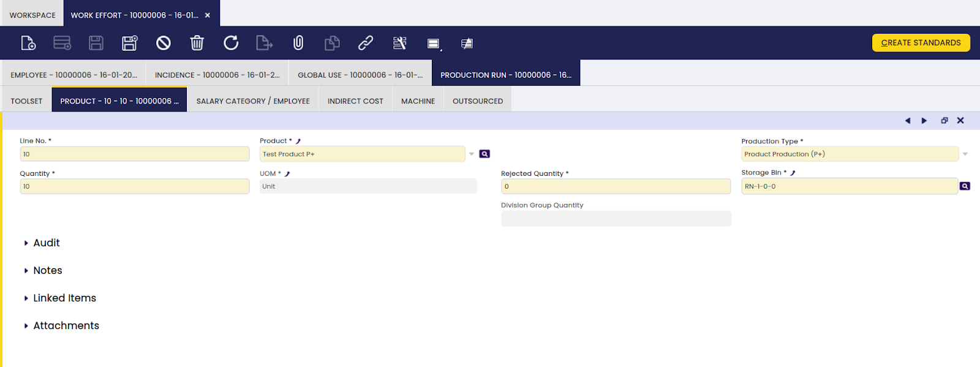Open the paperclip attachments icon

298,43
